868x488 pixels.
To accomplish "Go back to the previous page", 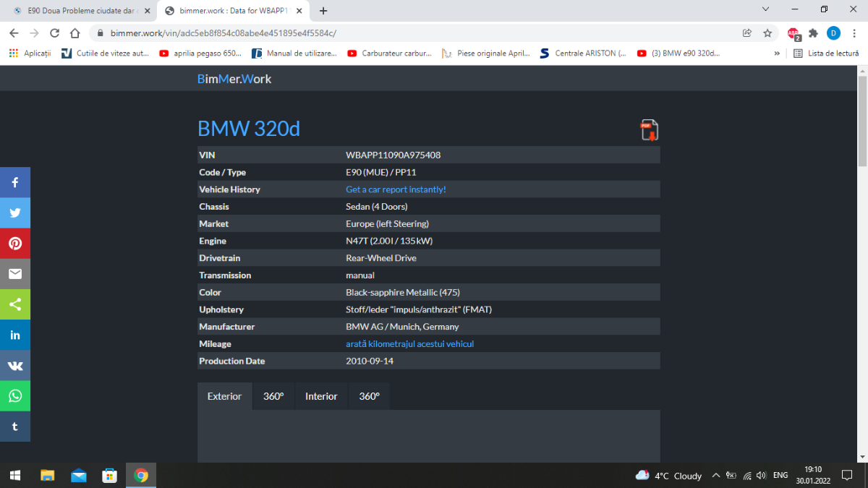I will tap(14, 33).
